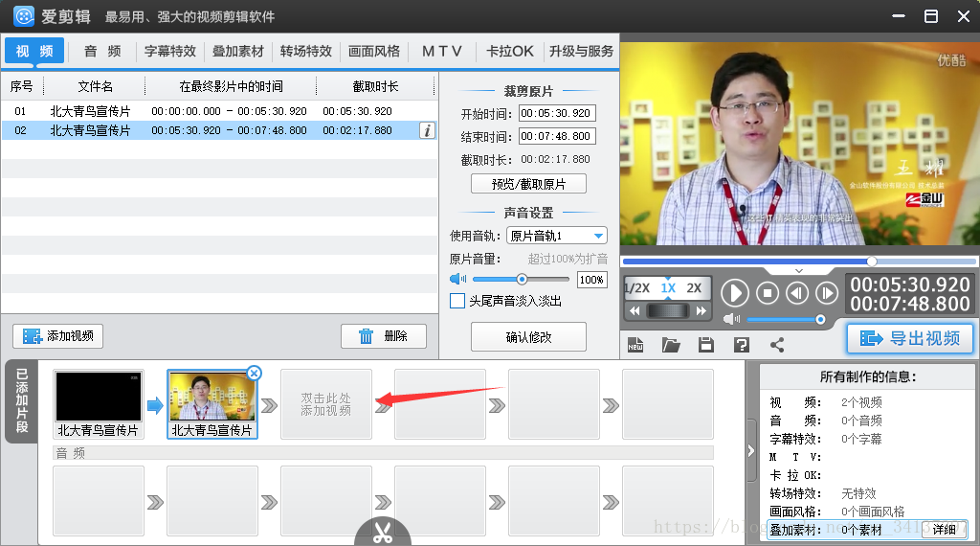The image size is (980, 546).
Task: Click the share icon
Action: 777,345
